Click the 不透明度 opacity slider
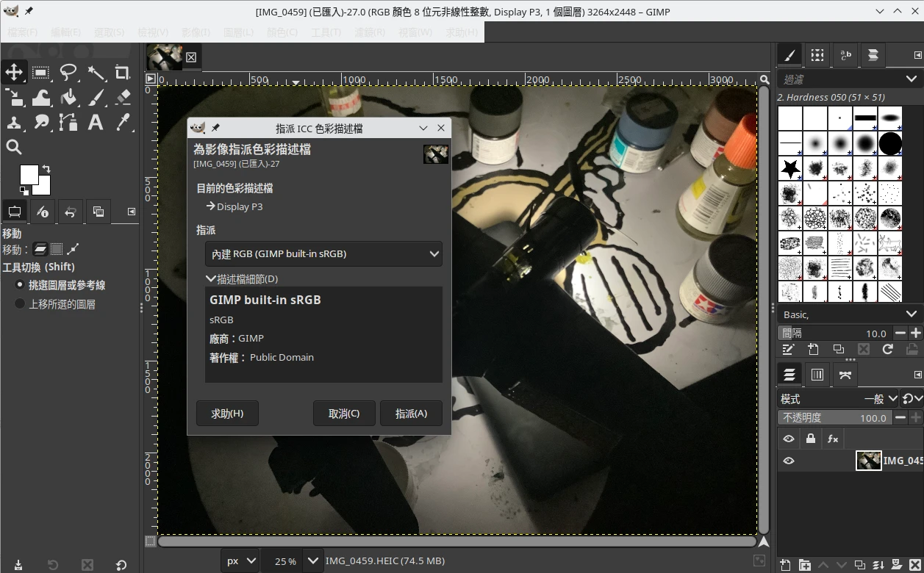The height and width of the screenshot is (573, 924). (834, 418)
